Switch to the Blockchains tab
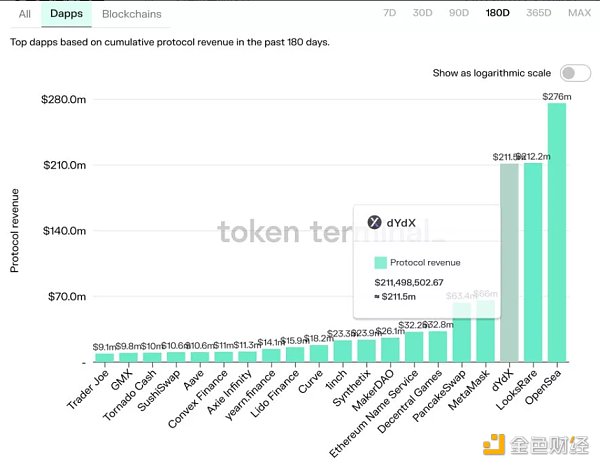 [x=132, y=15]
